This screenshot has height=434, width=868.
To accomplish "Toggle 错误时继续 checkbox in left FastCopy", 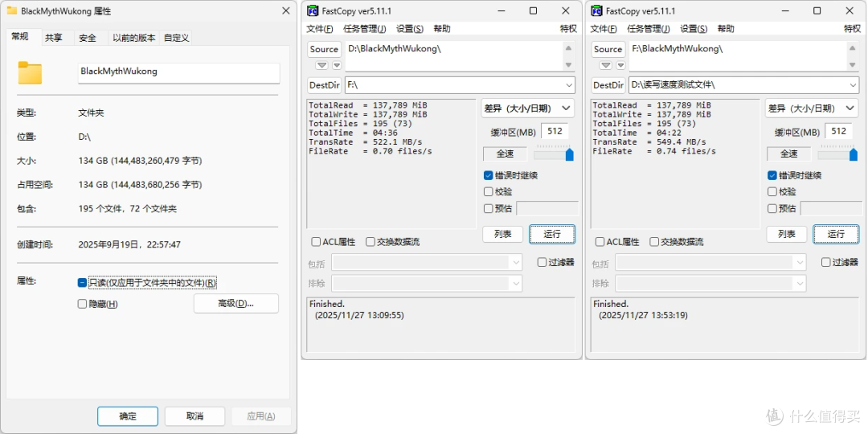I will tap(489, 175).
